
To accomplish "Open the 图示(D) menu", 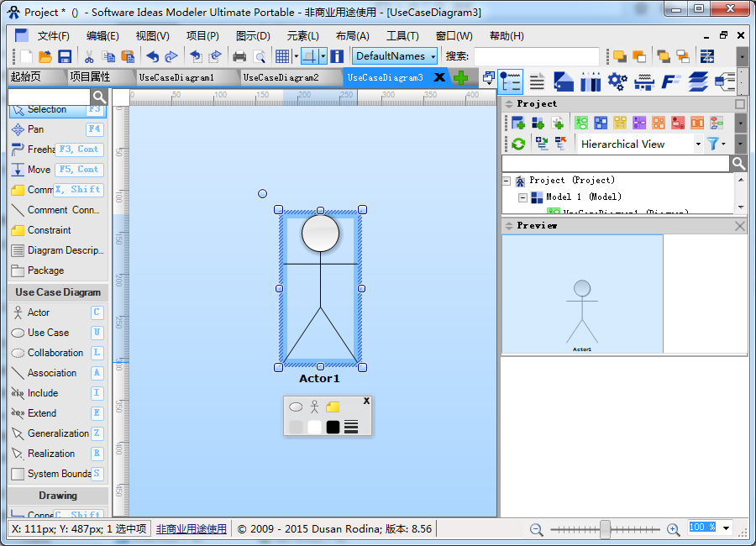I will (x=253, y=36).
